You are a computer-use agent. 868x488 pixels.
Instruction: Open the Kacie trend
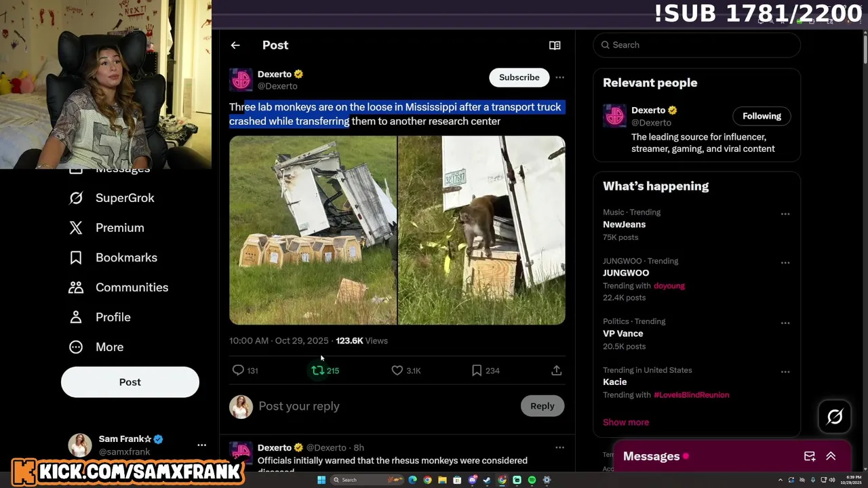(614, 382)
